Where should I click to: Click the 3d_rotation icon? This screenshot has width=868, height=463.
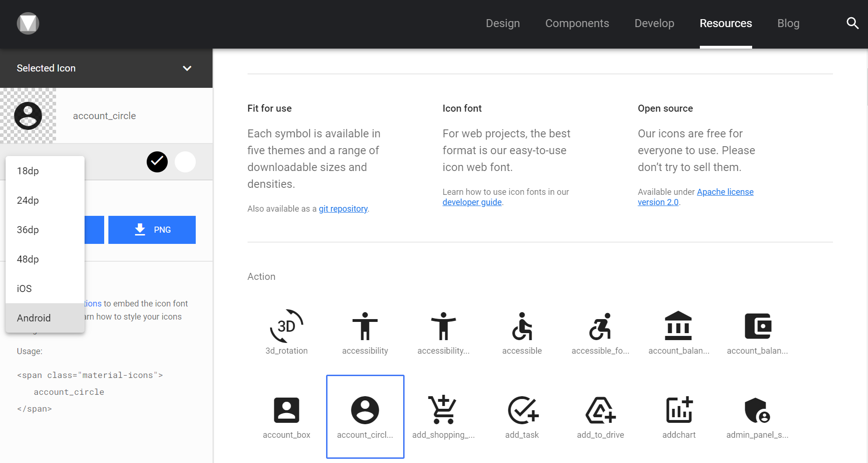[x=286, y=327]
